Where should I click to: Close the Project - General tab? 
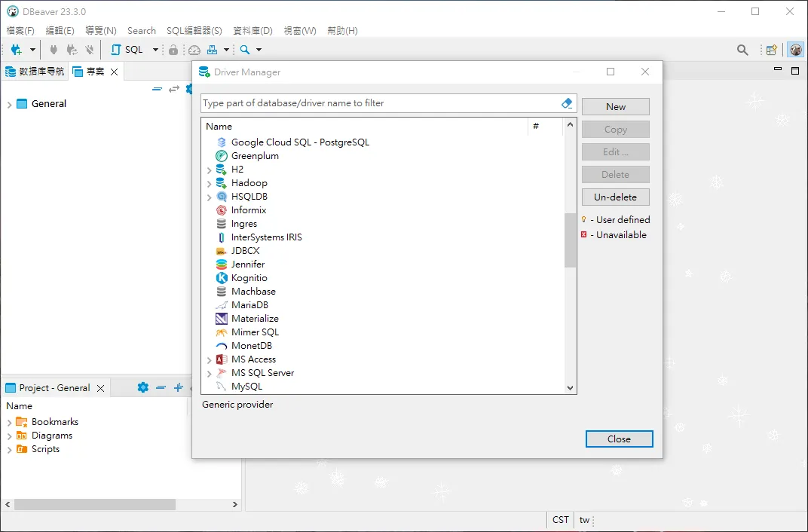[x=101, y=388]
